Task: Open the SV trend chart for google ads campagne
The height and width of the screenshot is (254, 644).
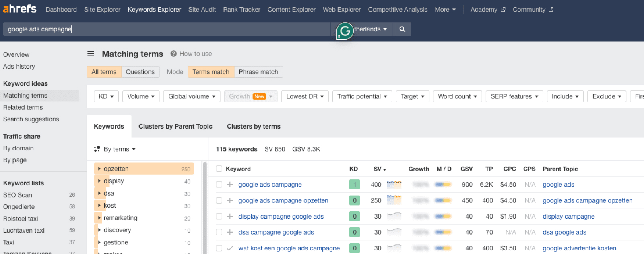Action: (x=394, y=185)
